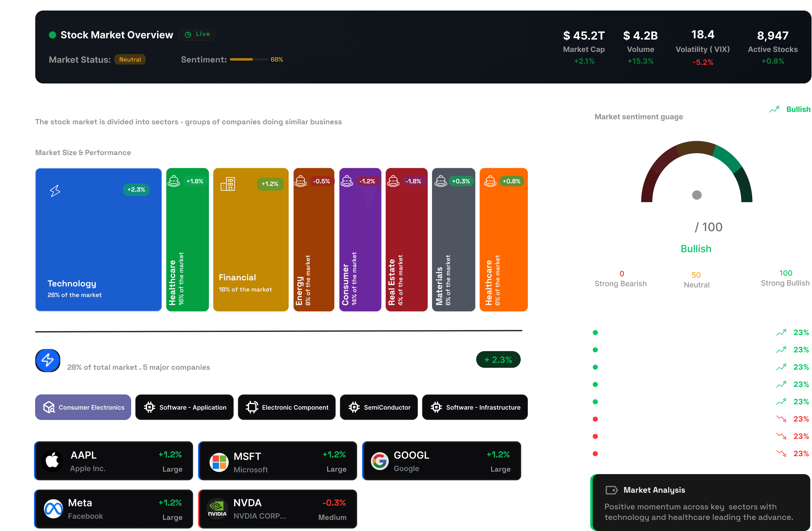Click the Apple logo on AAPL card
812x531 pixels.
tap(52, 461)
